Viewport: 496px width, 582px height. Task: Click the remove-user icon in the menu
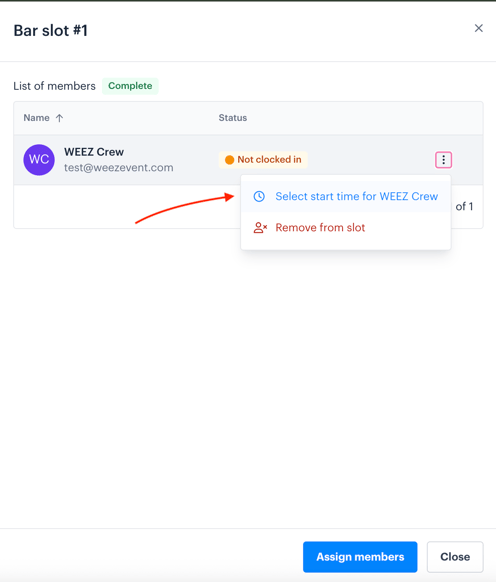(x=260, y=228)
